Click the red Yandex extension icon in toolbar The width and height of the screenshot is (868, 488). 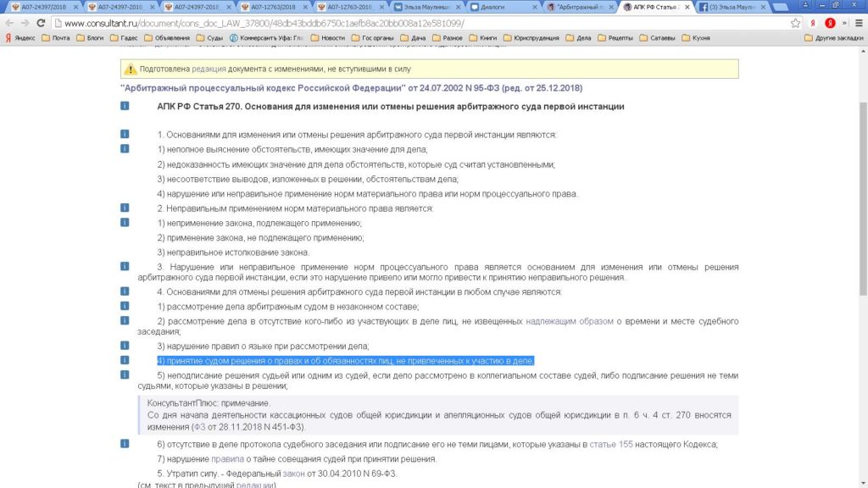pos(829,23)
